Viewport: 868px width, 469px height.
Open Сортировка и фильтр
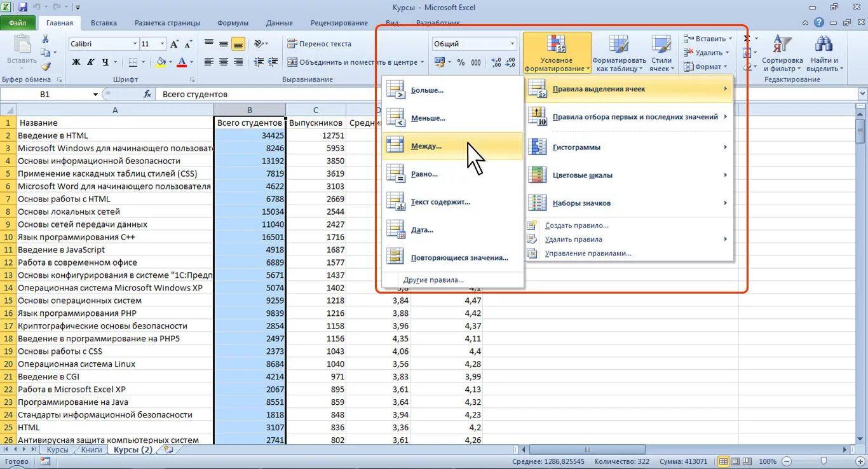click(x=782, y=53)
